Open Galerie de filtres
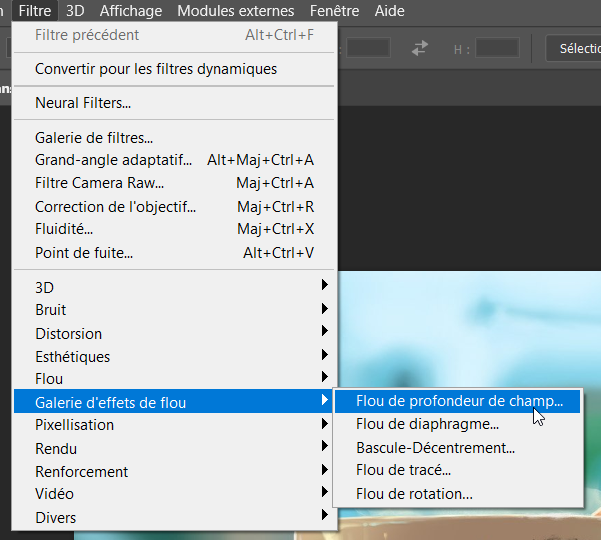 [94, 137]
